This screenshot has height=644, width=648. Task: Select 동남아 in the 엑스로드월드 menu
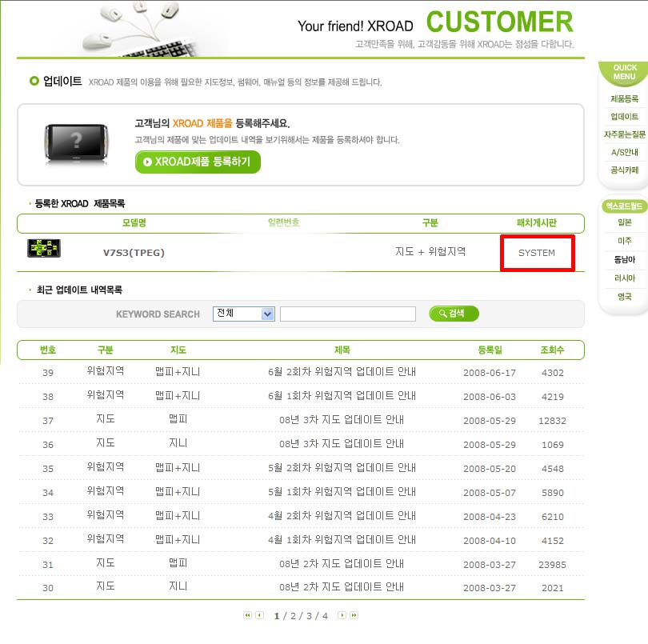[624, 259]
